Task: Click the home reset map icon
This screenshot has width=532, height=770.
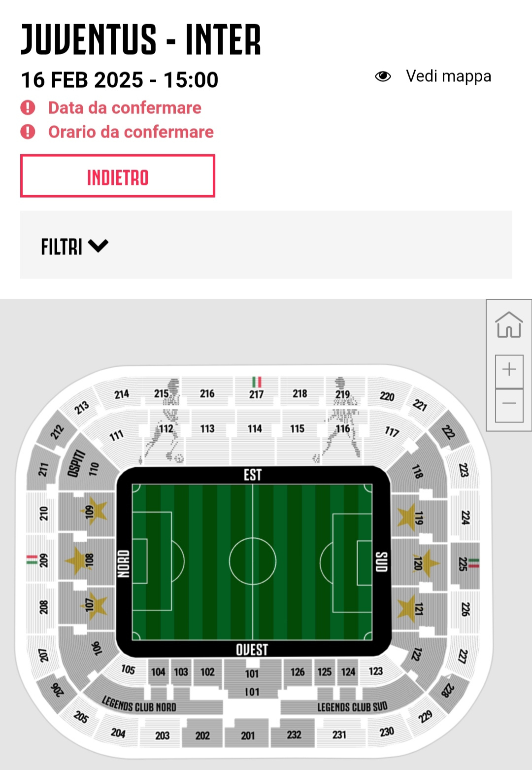Action: 509,325
